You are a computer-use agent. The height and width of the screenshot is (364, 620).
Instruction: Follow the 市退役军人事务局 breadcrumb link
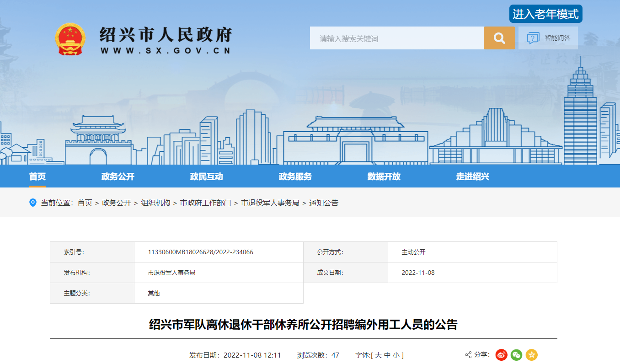point(270,203)
